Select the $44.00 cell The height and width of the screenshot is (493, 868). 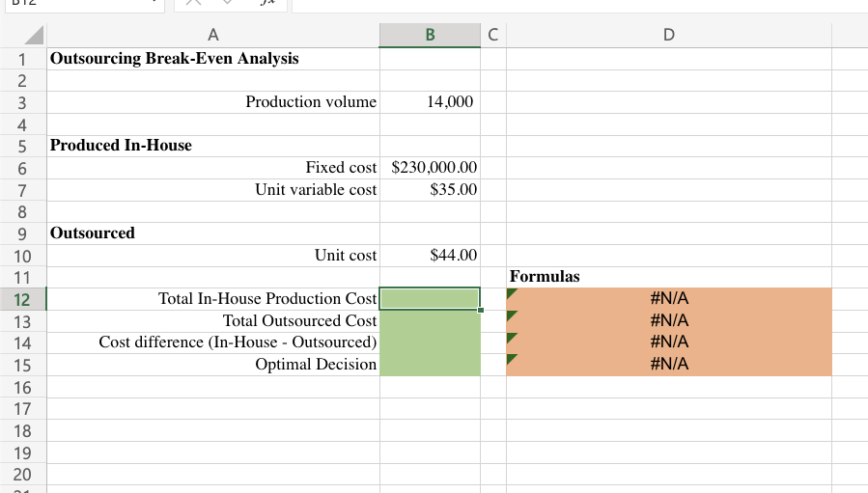(x=430, y=256)
